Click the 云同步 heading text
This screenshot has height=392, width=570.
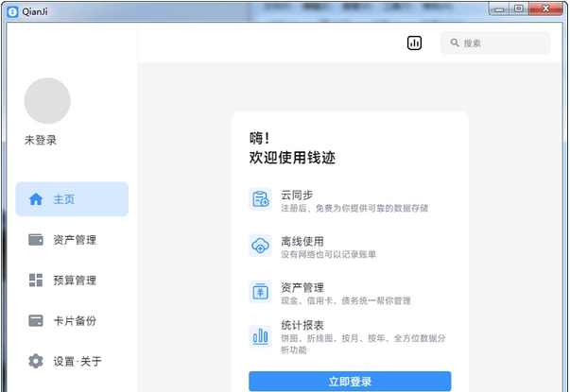coord(297,196)
